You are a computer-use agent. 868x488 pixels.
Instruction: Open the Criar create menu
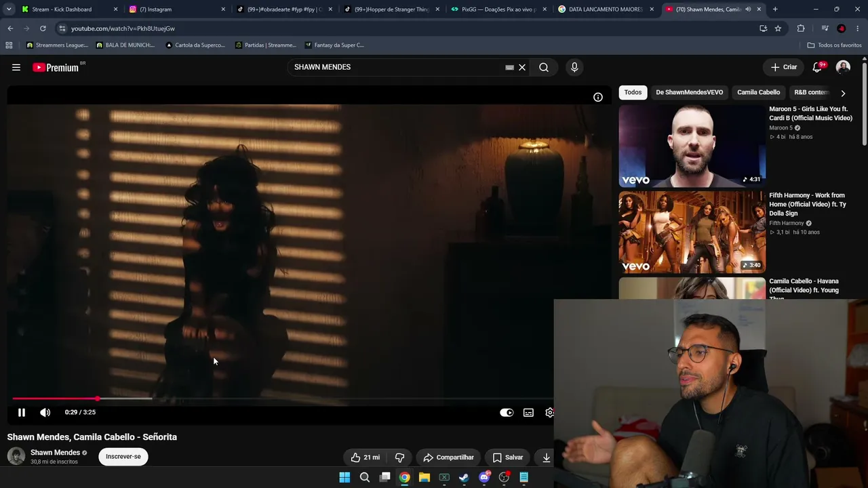click(784, 67)
